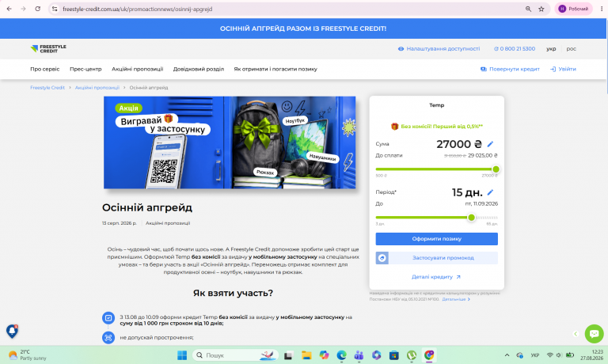Open Chrome three-dot menu
608x364 pixels.
(602, 9)
